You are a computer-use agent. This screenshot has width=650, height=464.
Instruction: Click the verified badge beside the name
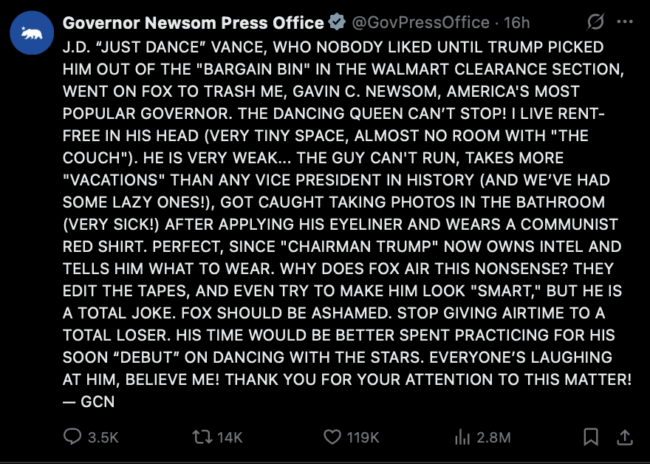[x=337, y=22]
